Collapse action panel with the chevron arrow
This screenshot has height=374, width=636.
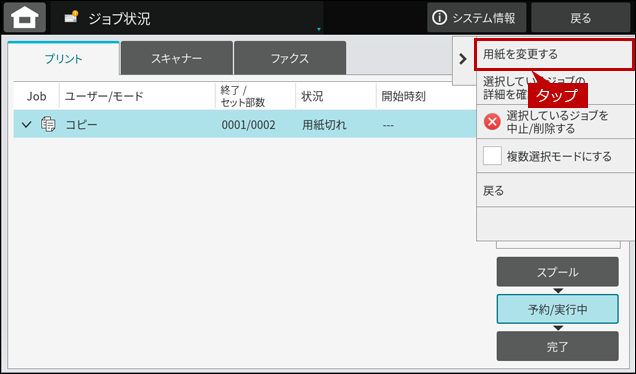click(x=463, y=59)
